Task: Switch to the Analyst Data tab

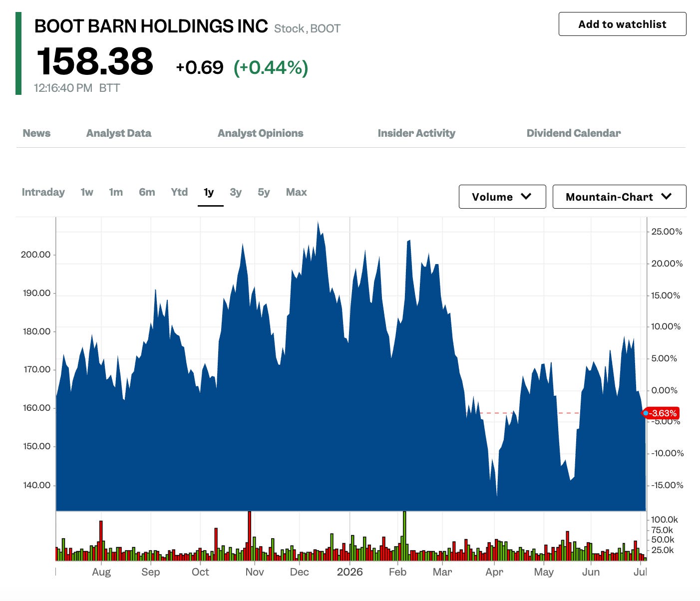Action: coord(119,133)
